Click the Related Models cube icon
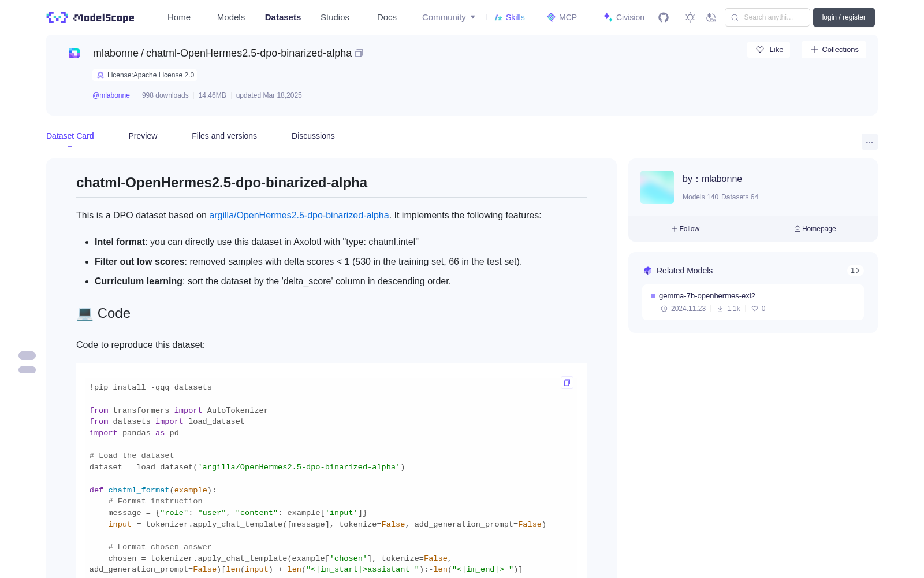The height and width of the screenshot is (578, 924). pos(648,271)
